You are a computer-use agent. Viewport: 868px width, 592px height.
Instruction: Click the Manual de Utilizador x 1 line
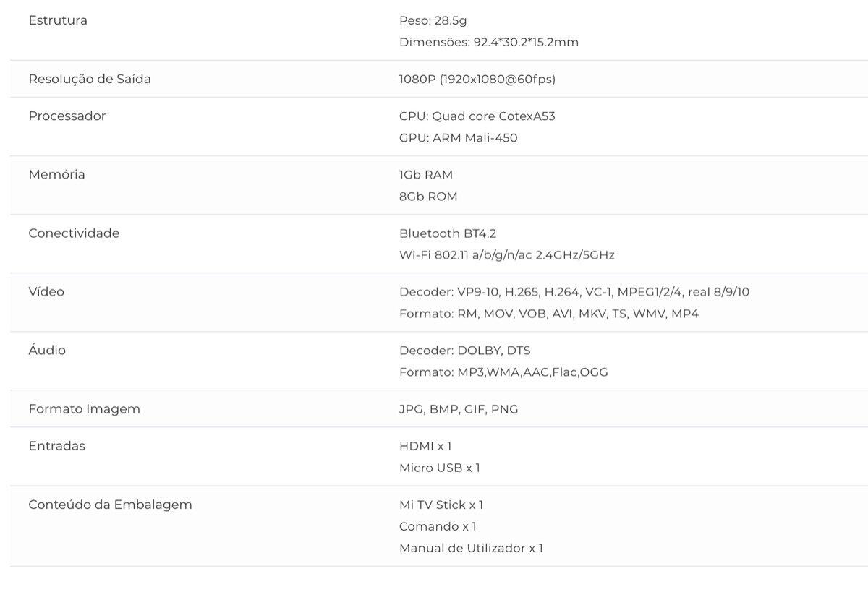pos(471,548)
